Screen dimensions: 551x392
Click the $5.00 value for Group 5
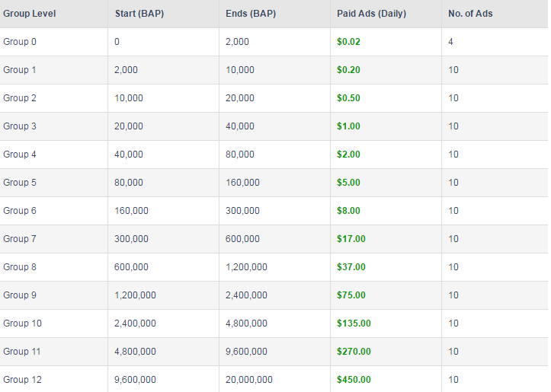348,183
